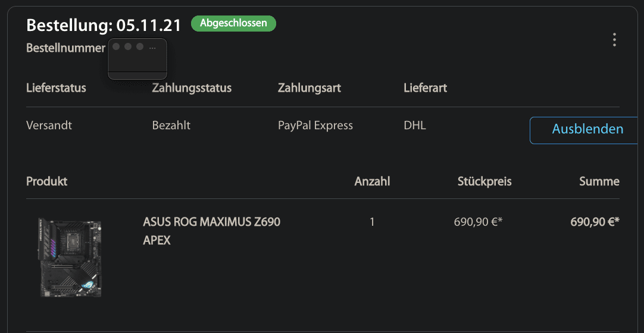Click first gray dot in small popup window

pos(116,46)
